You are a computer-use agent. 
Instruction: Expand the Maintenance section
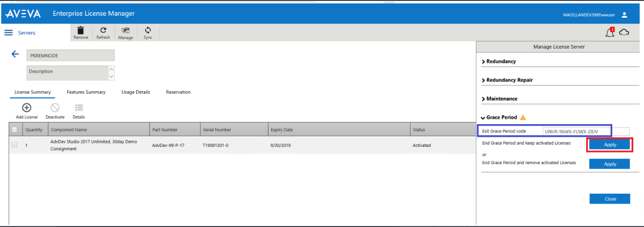pos(500,99)
